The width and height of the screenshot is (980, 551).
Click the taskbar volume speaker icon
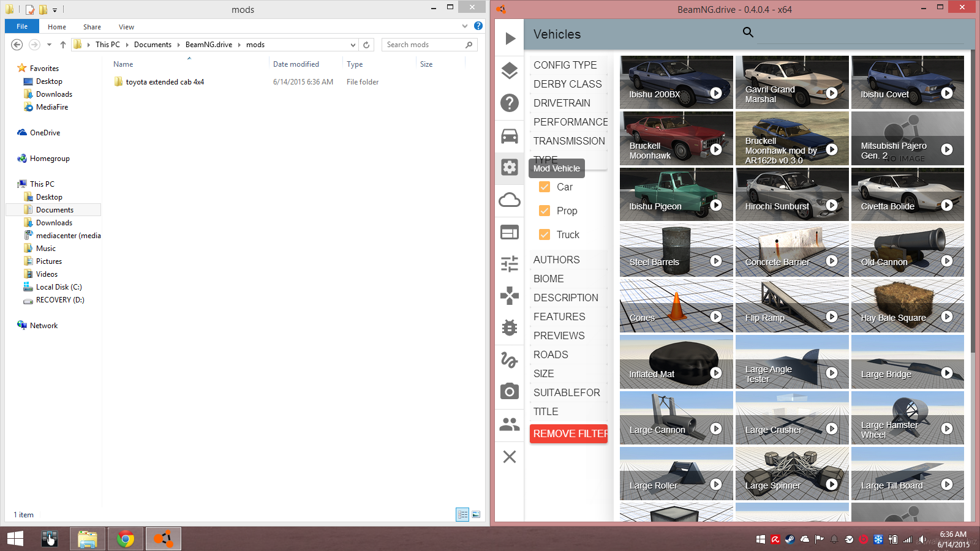click(922, 539)
